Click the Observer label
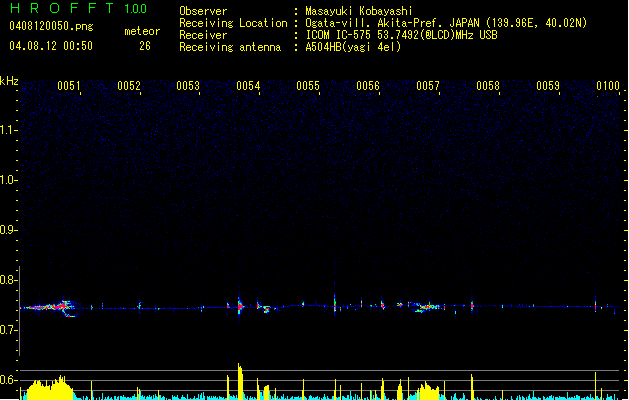Image resolution: width=629 pixels, height=400 pixels. 203,11
